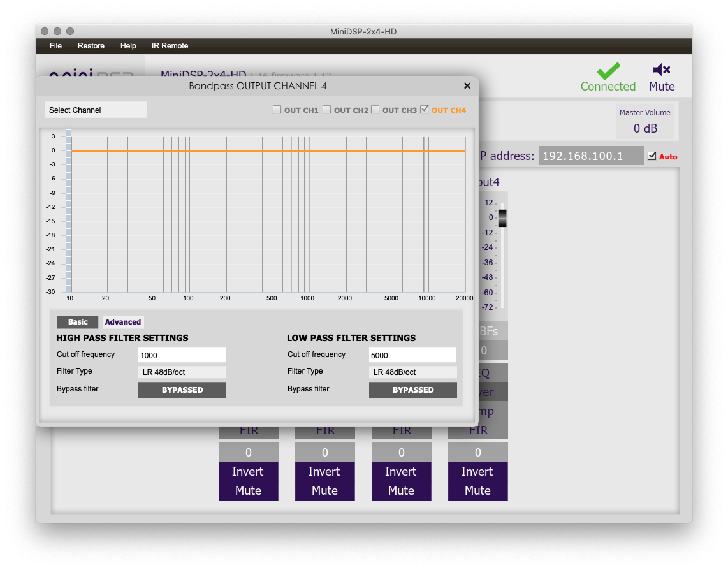Click the out4 gain fader handle
The image size is (728, 570).
[502, 218]
